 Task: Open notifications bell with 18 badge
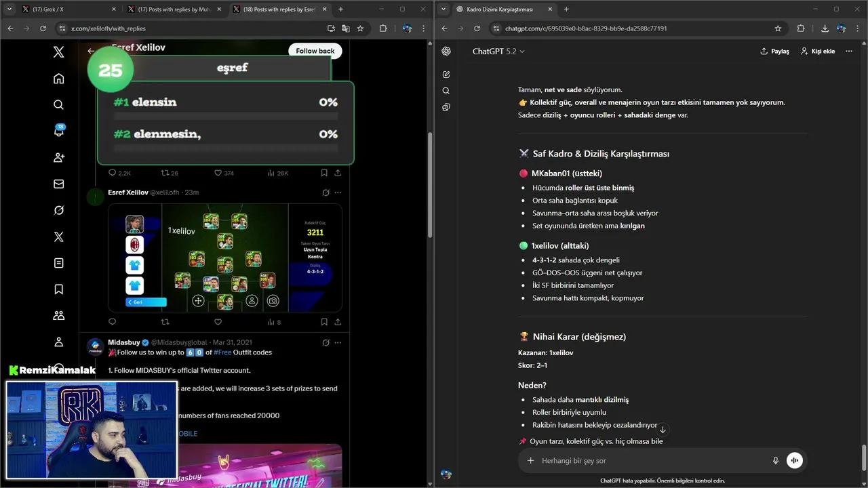pyautogui.click(x=59, y=131)
